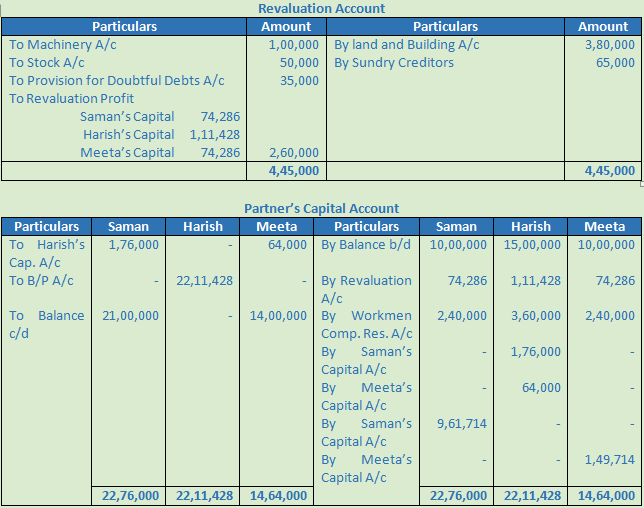Screen dimensions: 644x508
Task: Click provision amount 35,000
Action: (299, 80)
